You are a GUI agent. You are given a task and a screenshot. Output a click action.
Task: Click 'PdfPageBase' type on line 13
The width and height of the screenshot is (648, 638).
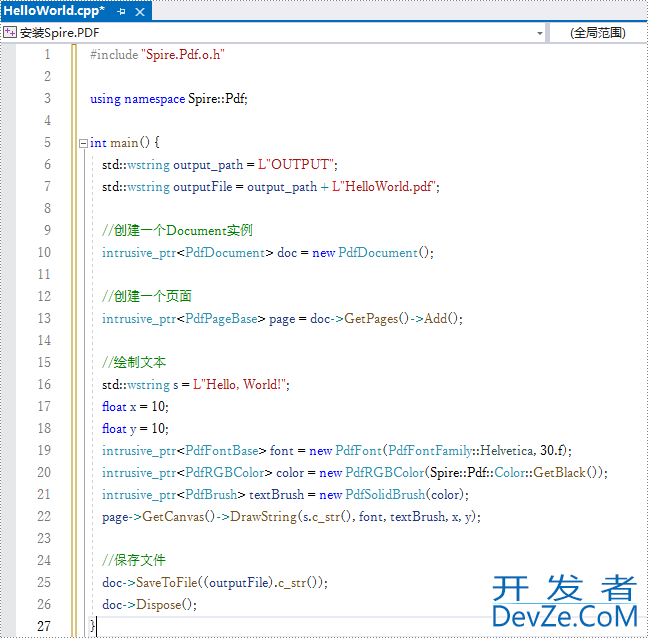coord(221,319)
